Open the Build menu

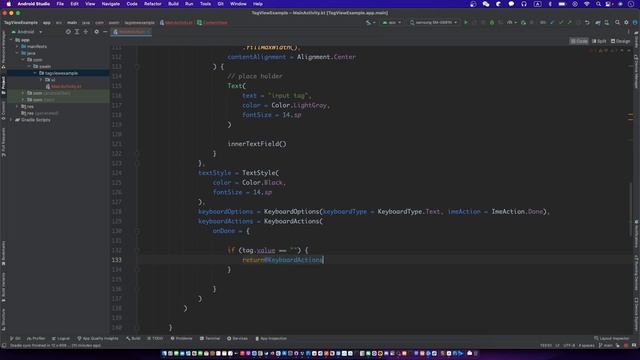tap(173, 4)
